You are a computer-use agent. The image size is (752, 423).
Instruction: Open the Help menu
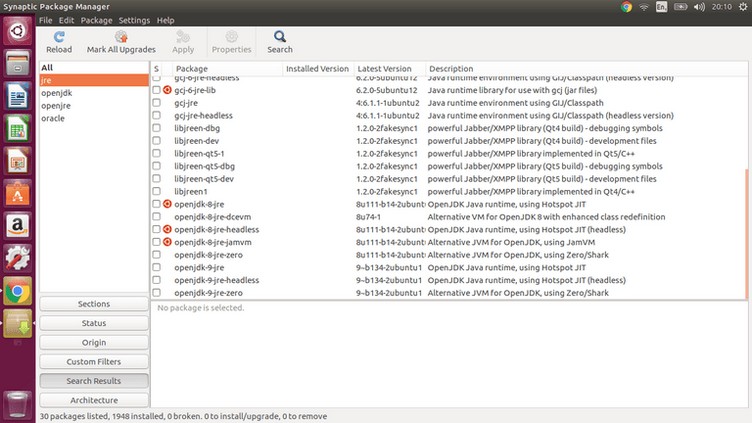165,20
